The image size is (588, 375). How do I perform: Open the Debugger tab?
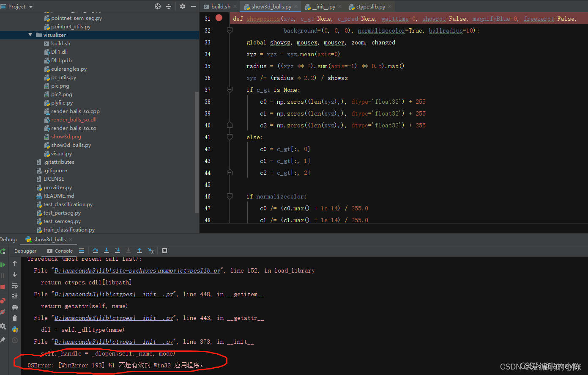(x=25, y=251)
